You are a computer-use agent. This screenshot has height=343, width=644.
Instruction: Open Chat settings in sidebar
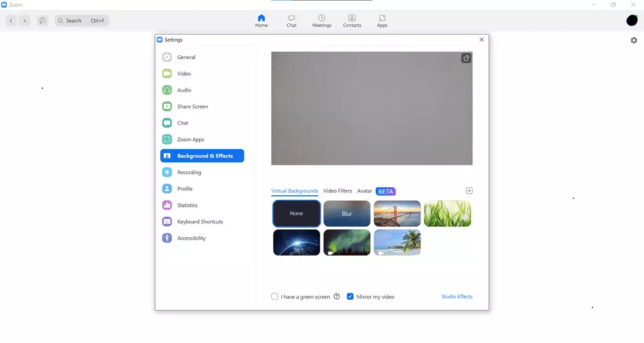click(202, 123)
